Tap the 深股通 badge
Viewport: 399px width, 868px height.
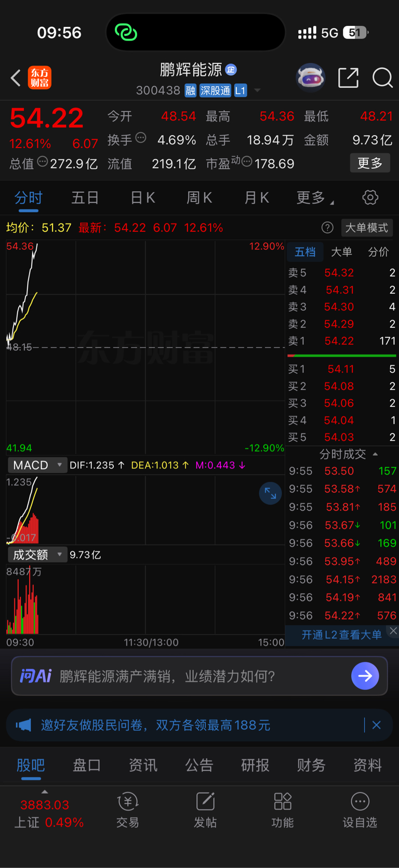click(215, 90)
